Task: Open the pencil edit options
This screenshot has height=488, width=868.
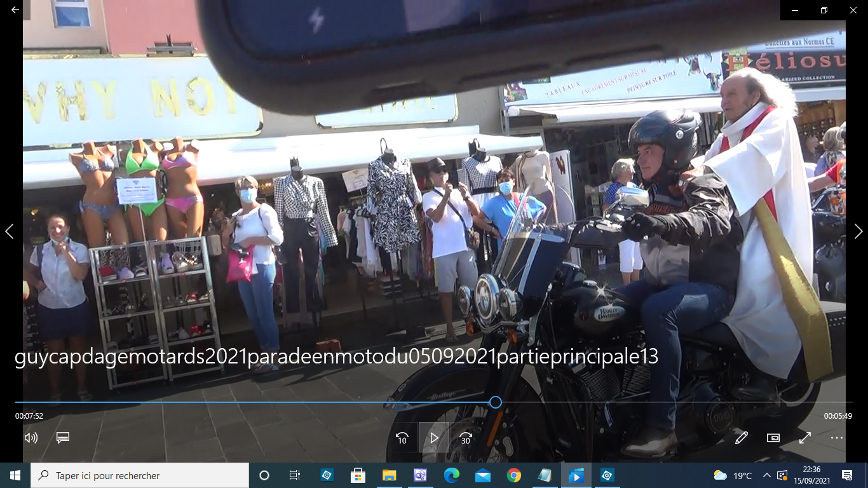Action: pos(741,438)
